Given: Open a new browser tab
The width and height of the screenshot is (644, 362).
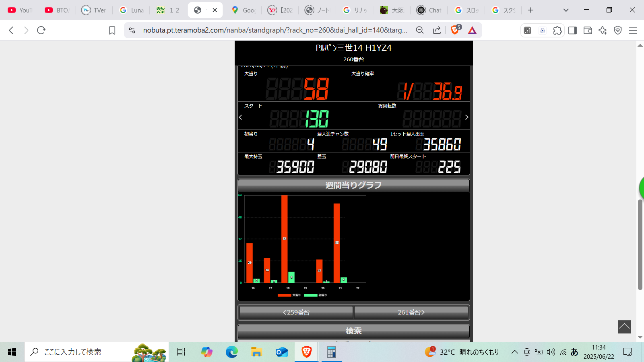Looking at the screenshot, I should pos(530,10).
